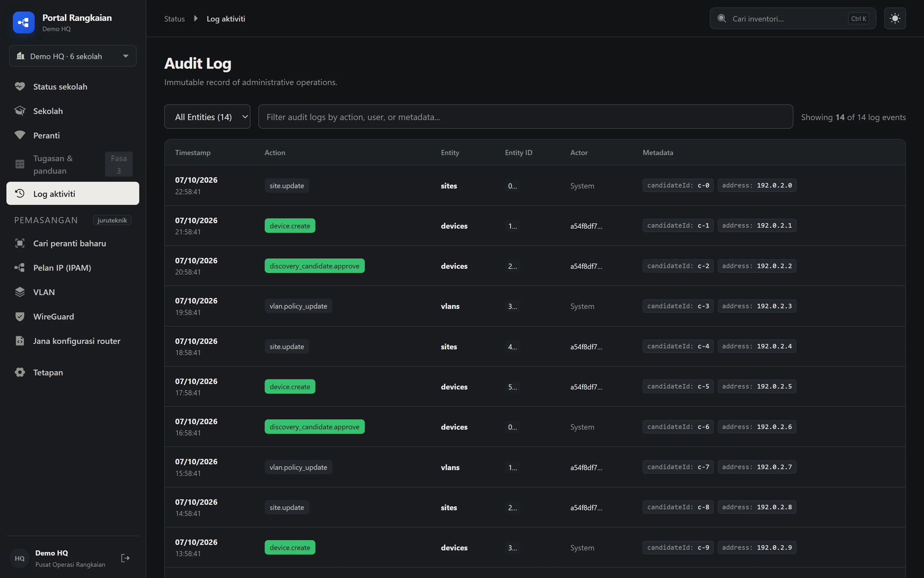Toggle the light/dark theme sun button
924x578 pixels.
pyautogui.click(x=895, y=18)
